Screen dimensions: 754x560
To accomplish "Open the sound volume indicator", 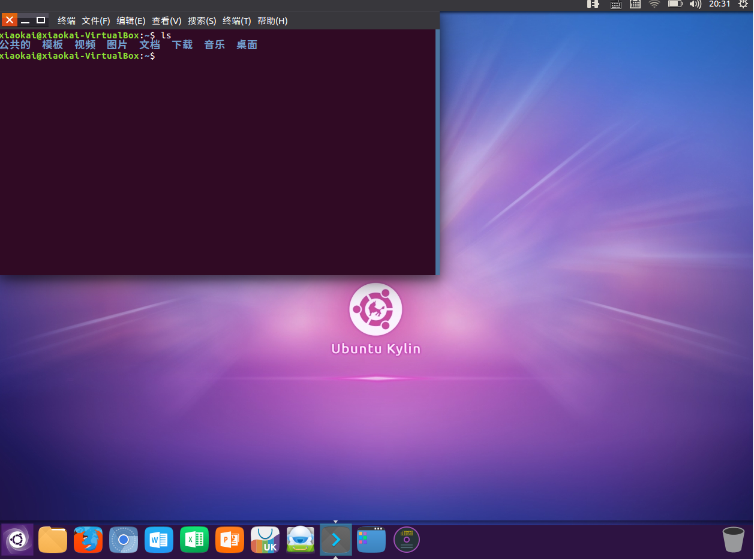I will coord(695,4).
